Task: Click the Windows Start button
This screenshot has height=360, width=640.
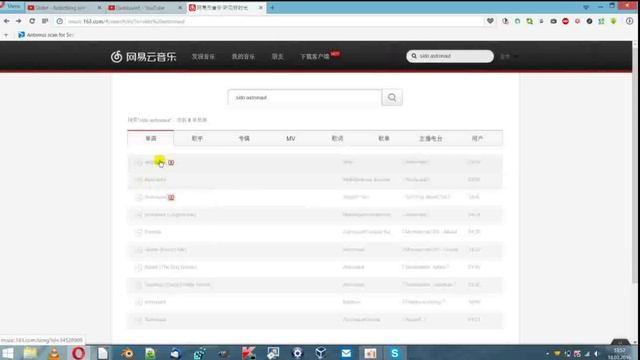Action: pyautogui.click(x=7, y=353)
